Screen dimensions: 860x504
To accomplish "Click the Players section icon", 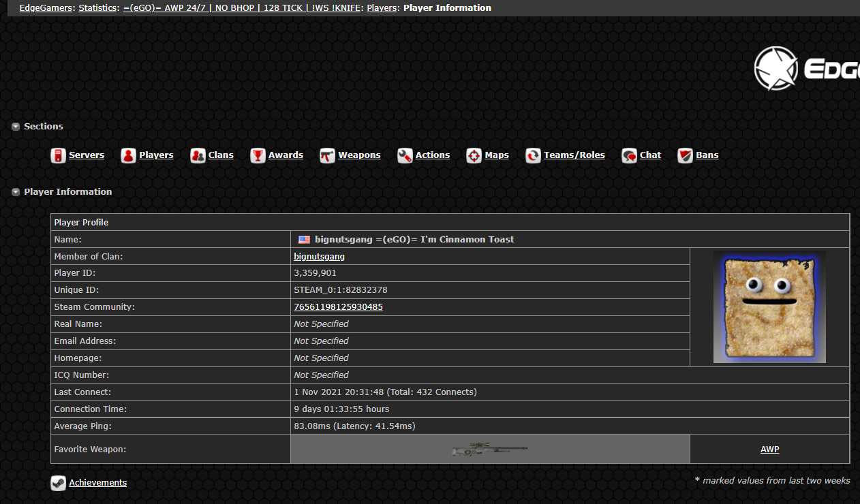I will pos(129,155).
